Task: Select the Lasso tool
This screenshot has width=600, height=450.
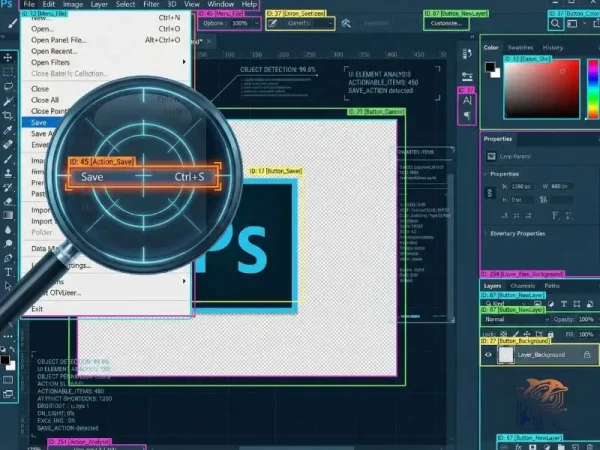Action: click(8, 86)
